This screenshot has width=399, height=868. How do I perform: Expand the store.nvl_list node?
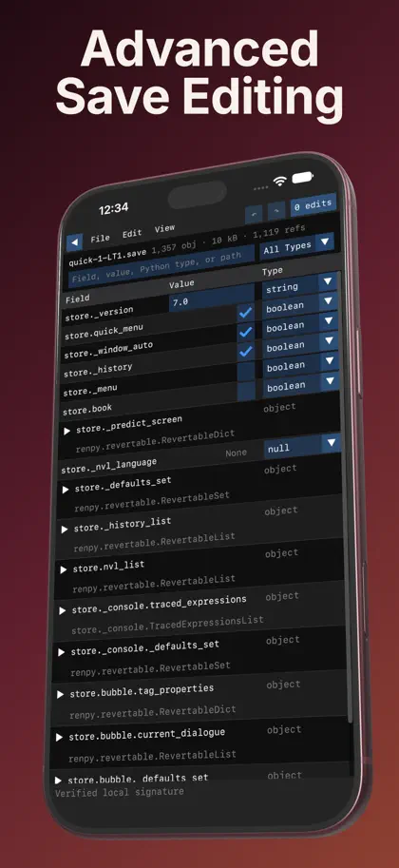tap(63, 569)
